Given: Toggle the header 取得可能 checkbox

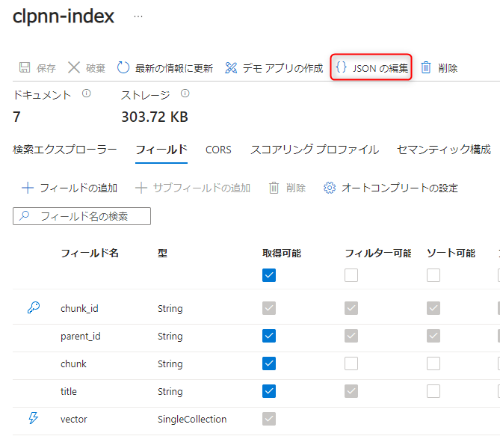Looking at the screenshot, I should (270, 275).
